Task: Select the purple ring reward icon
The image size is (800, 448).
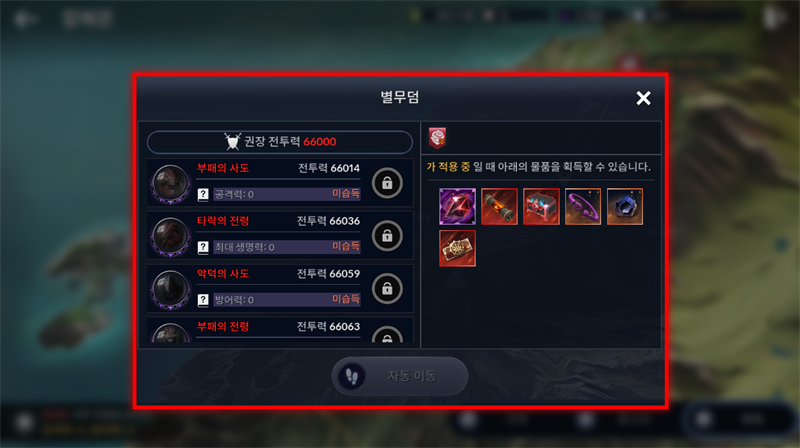Action: [x=583, y=207]
